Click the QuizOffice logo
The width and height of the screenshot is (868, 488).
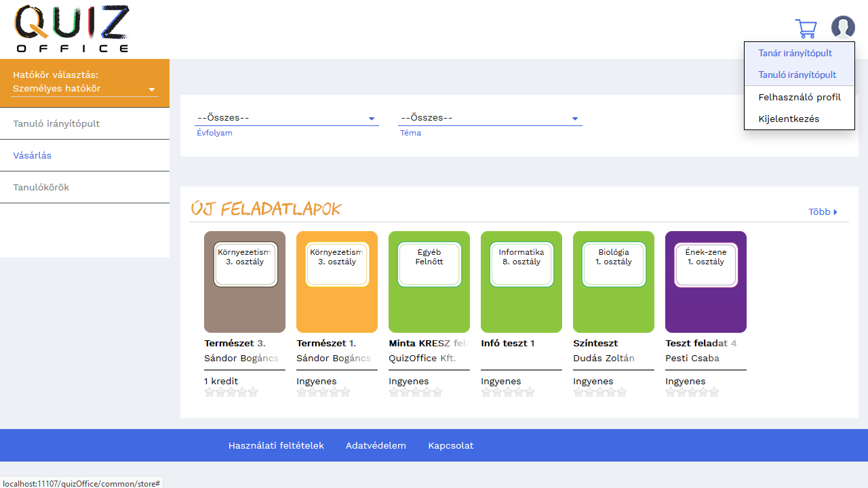[72, 29]
